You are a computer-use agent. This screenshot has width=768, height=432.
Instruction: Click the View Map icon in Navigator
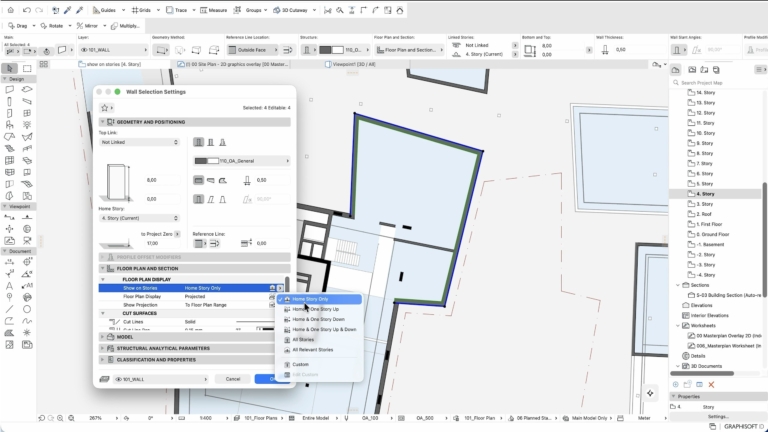692,70
